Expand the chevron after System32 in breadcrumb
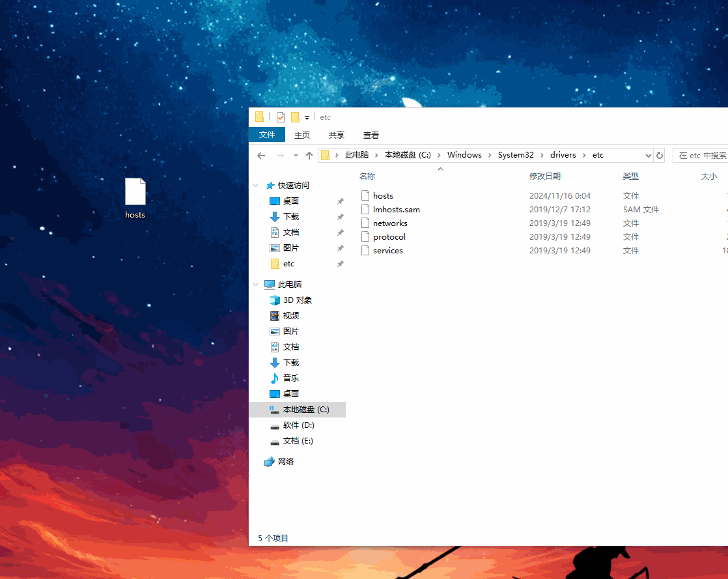 [542, 156]
